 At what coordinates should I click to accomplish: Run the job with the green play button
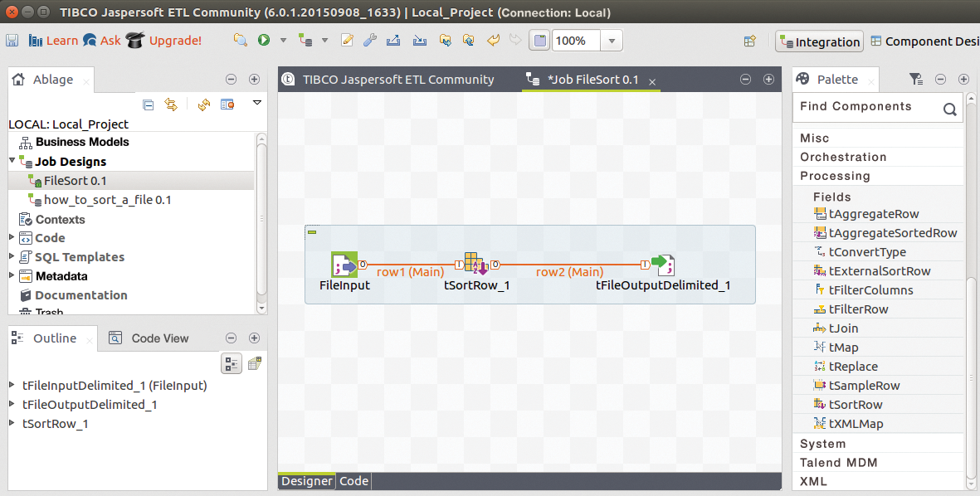(263, 40)
